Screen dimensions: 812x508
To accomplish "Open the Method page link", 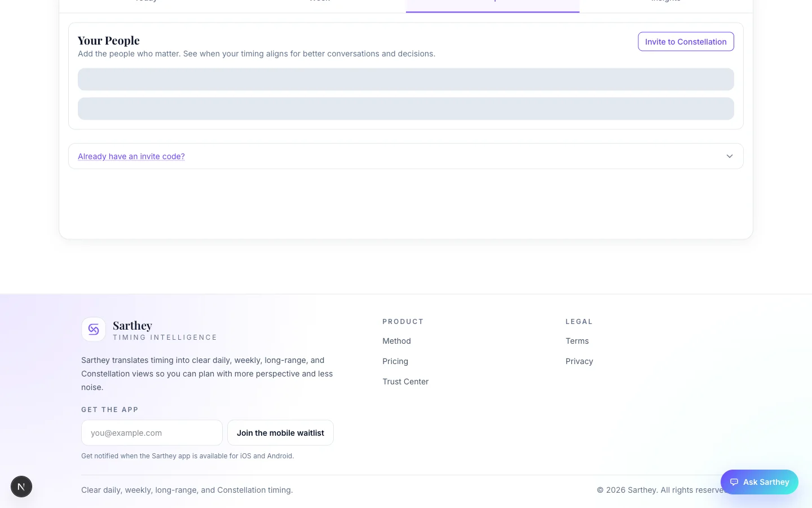I will coord(396,341).
